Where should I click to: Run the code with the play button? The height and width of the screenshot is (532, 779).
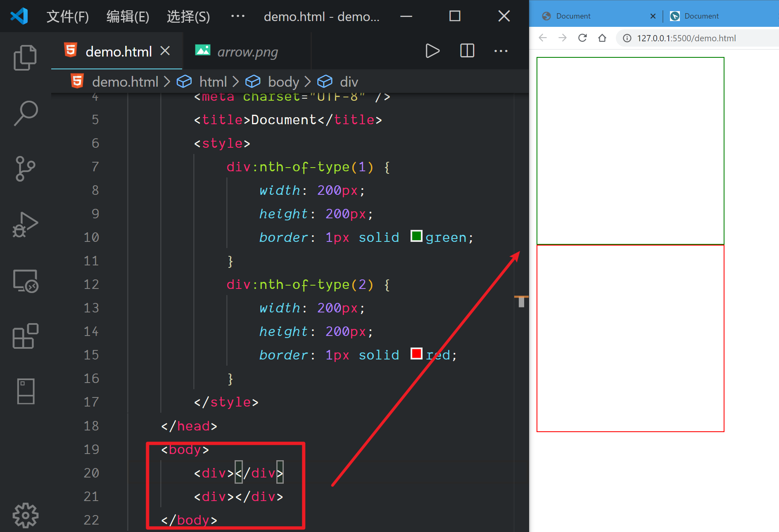coord(432,51)
